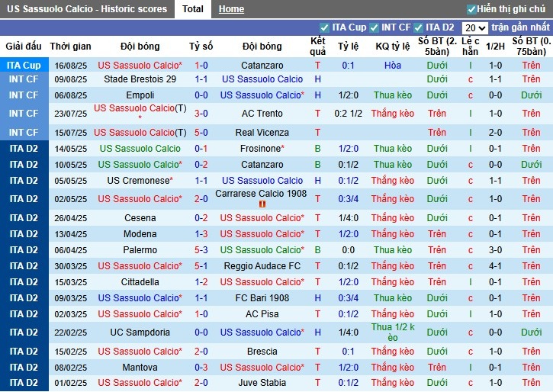The image size is (553, 392).
Task: Click the Tỷ số column header
Action: point(201,47)
